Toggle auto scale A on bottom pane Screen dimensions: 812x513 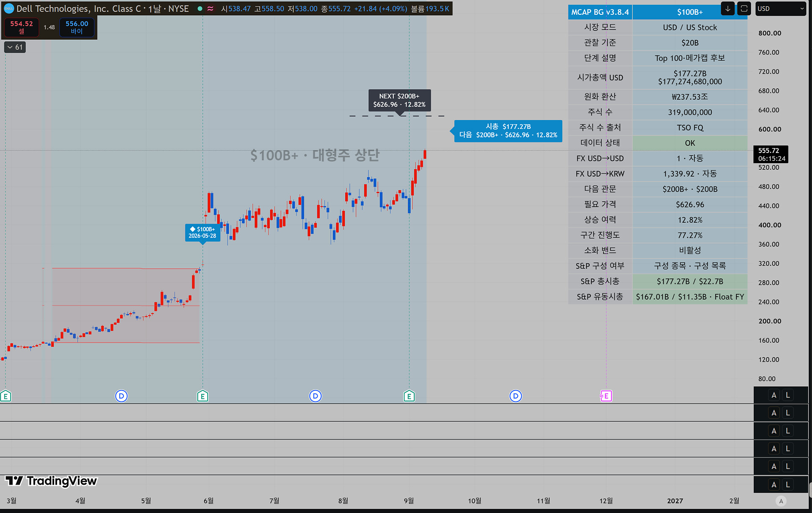[x=774, y=485]
